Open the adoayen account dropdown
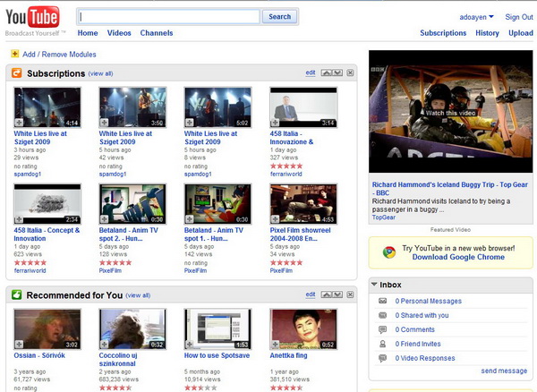Viewport: 537px width, 392px height. pos(490,16)
